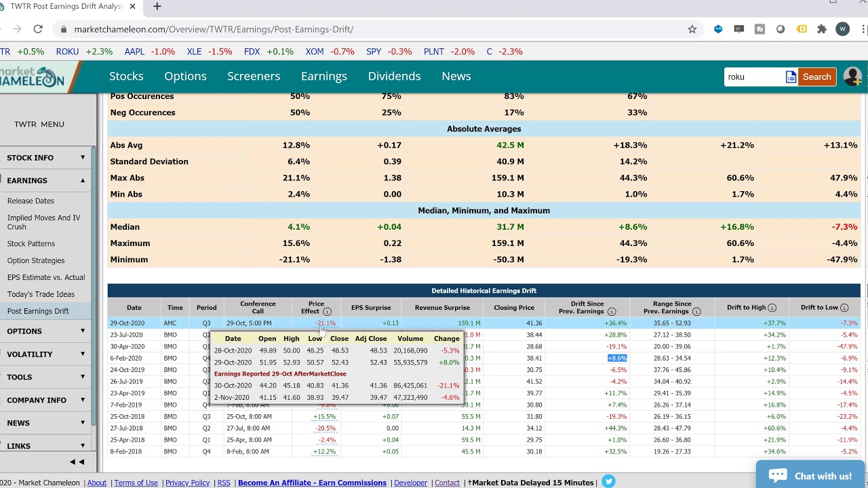Expand the OPTIONS sidebar section
This screenshot has width=868, height=488.
click(x=46, y=331)
